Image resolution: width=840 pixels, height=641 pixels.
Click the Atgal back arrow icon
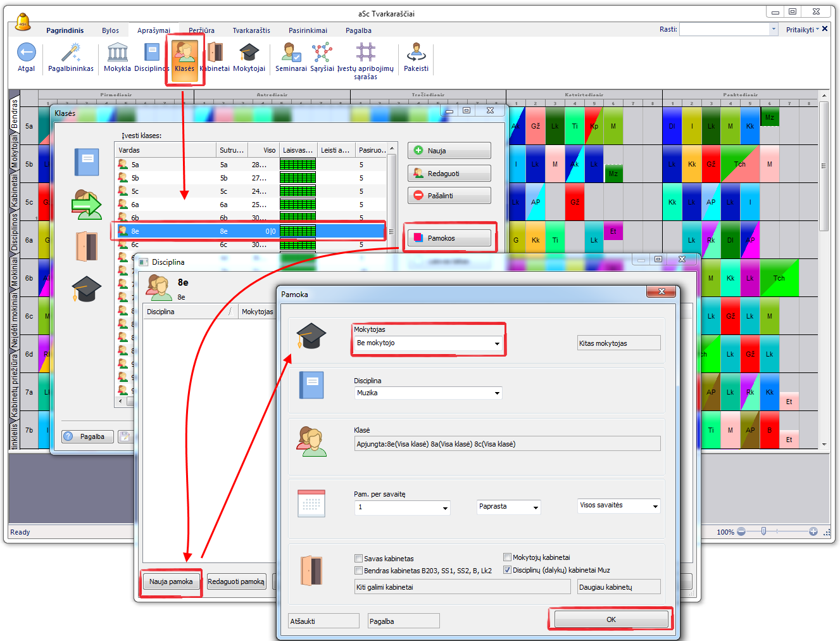point(26,53)
